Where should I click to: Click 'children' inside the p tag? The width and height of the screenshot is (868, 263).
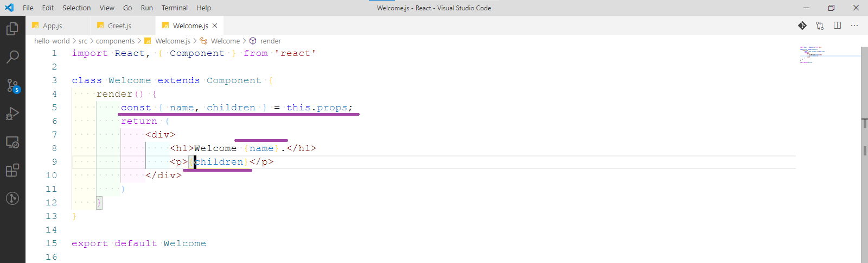tap(219, 162)
